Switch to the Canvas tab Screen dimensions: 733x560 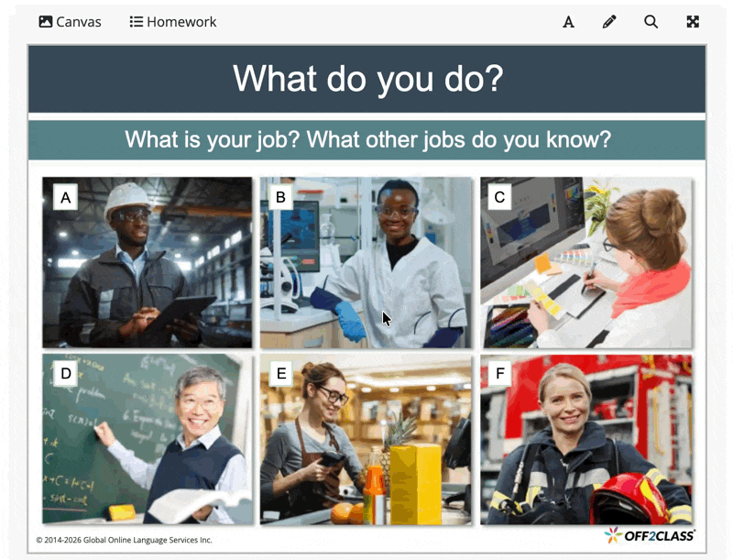click(70, 22)
